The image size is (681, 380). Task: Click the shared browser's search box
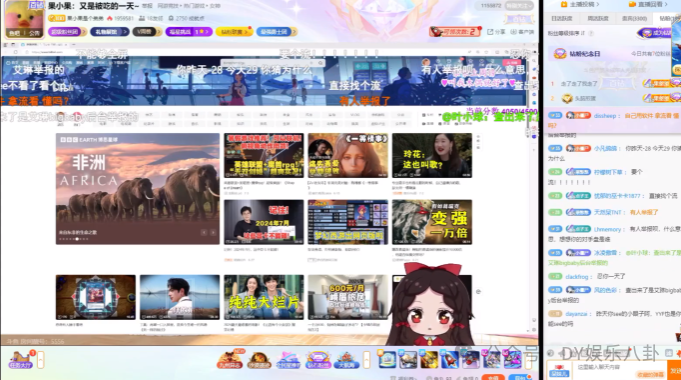point(272,63)
